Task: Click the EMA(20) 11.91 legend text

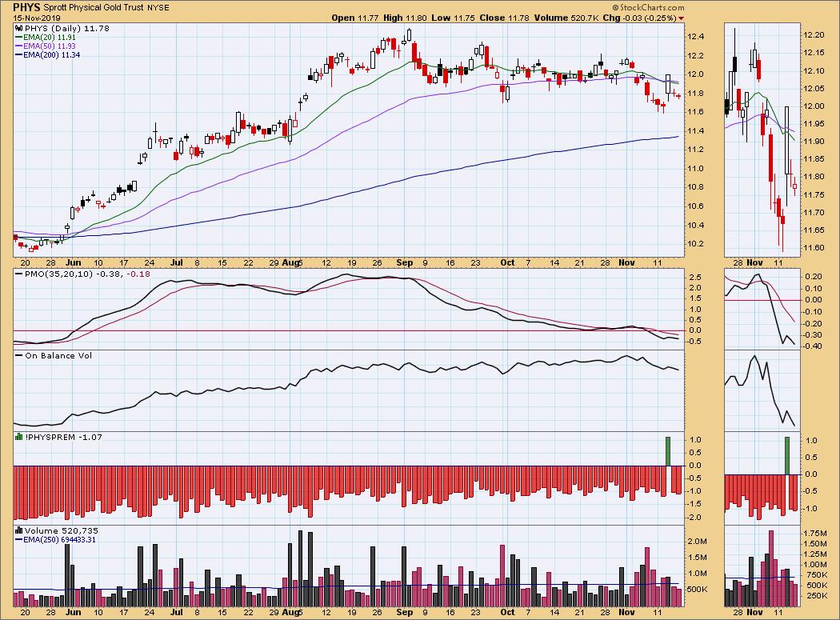Action: coord(50,38)
